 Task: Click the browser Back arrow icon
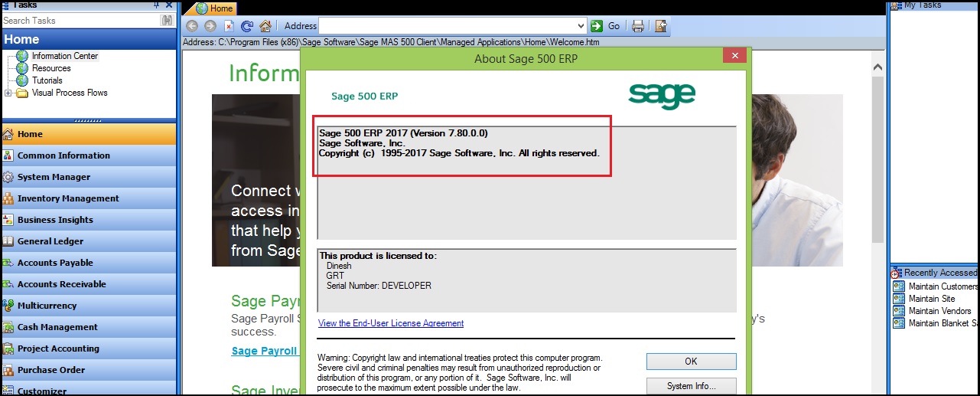[192, 26]
